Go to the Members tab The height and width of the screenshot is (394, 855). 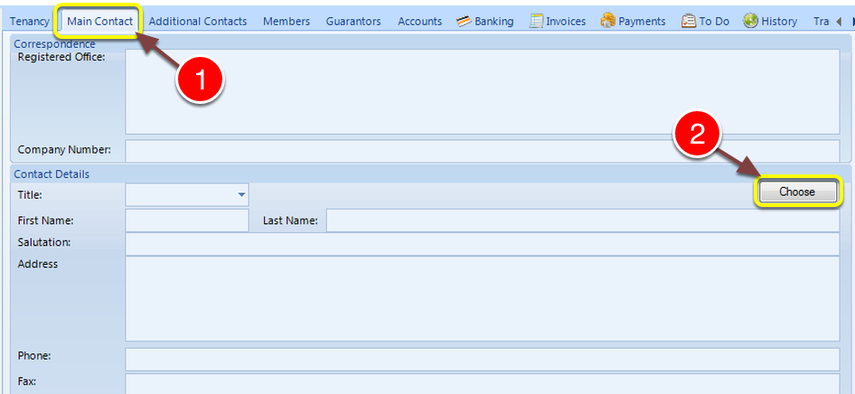click(286, 21)
